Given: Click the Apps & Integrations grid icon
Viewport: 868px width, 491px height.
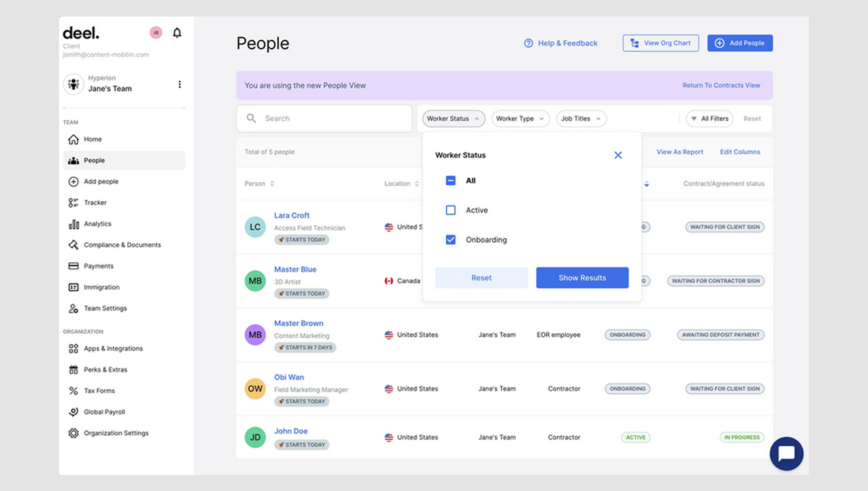Looking at the screenshot, I should click(73, 348).
